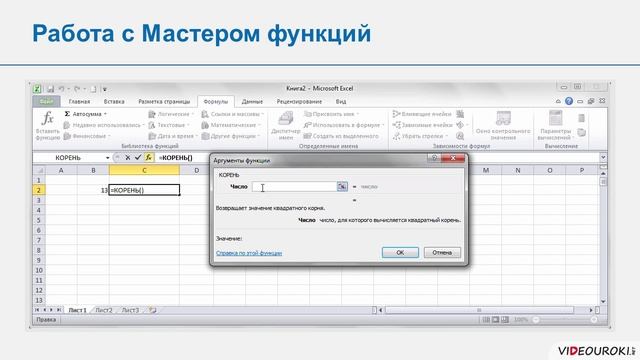640x360 pixels.
Task: Click Убрать стрелки
Action: pos(420,136)
